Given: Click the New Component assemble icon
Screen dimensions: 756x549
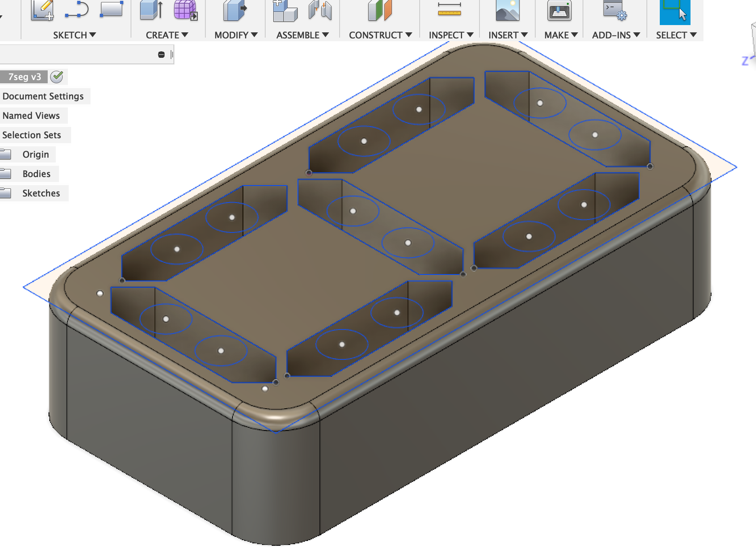Looking at the screenshot, I should click(x=285, y=11).
